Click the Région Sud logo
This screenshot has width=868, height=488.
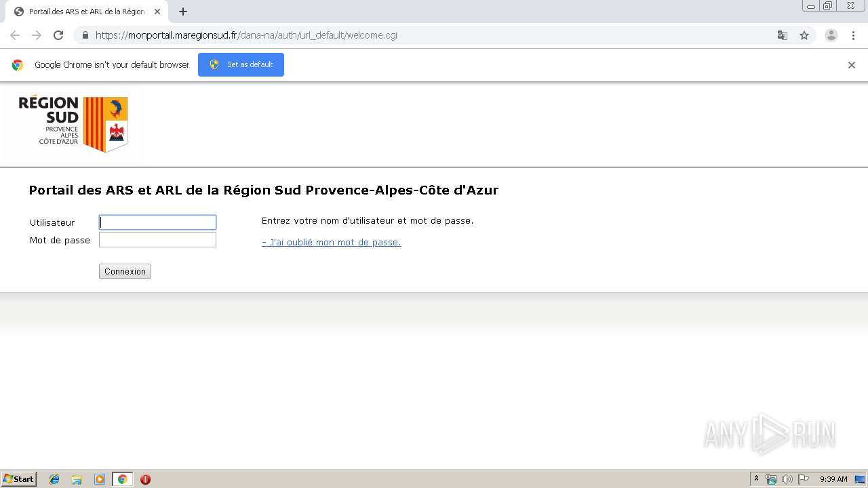(x=73, y=124)
